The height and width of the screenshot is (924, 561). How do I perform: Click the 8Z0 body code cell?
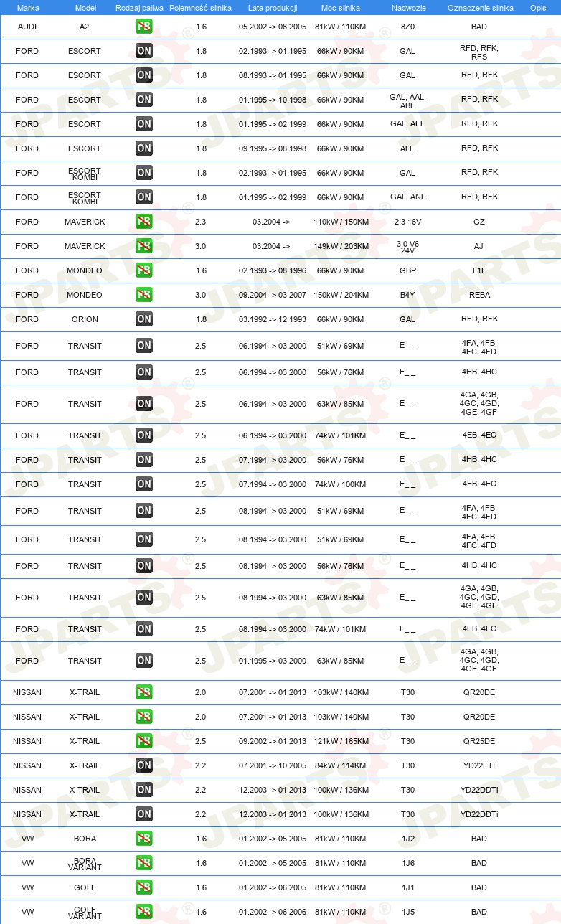pos(407,27)
